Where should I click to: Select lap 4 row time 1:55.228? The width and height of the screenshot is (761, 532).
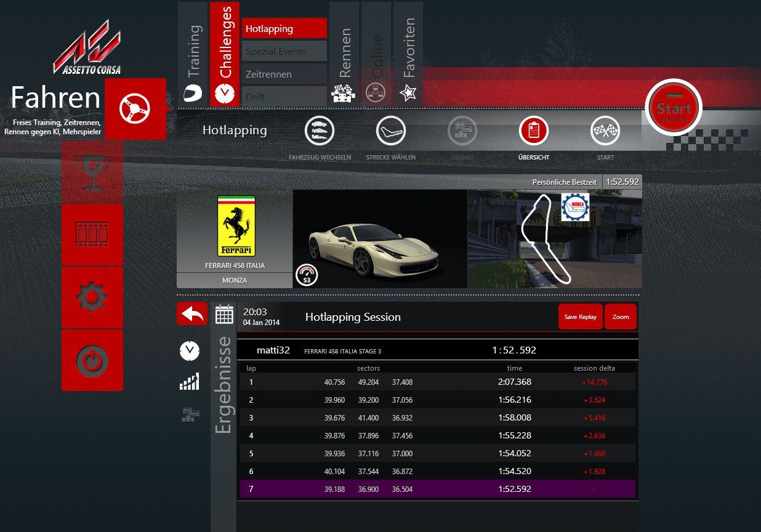(x=438, y=435)
